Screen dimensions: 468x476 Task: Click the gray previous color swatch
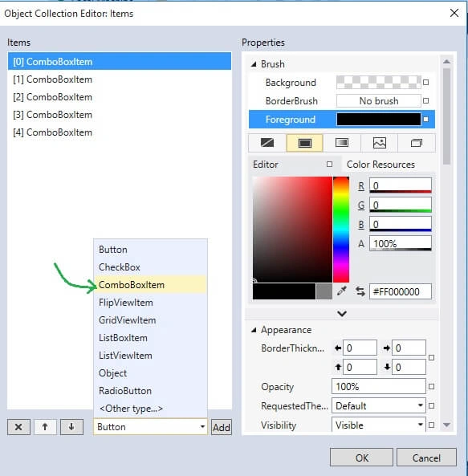pyautogui.click(x=324, y=291)
